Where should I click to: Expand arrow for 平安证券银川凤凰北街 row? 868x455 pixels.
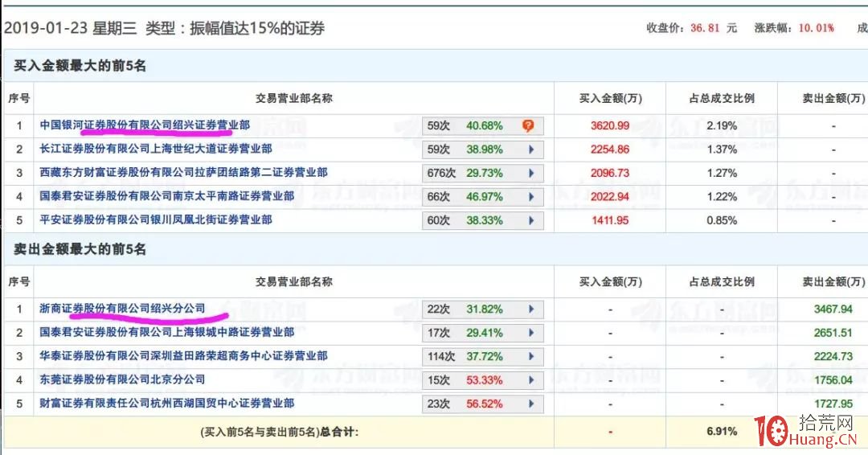tap(531, 220)
